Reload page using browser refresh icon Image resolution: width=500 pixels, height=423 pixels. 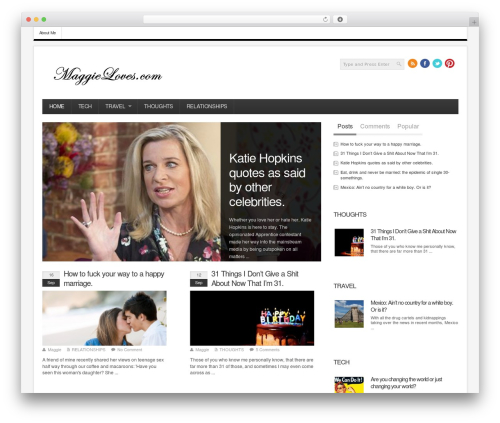tap(325, 20)
